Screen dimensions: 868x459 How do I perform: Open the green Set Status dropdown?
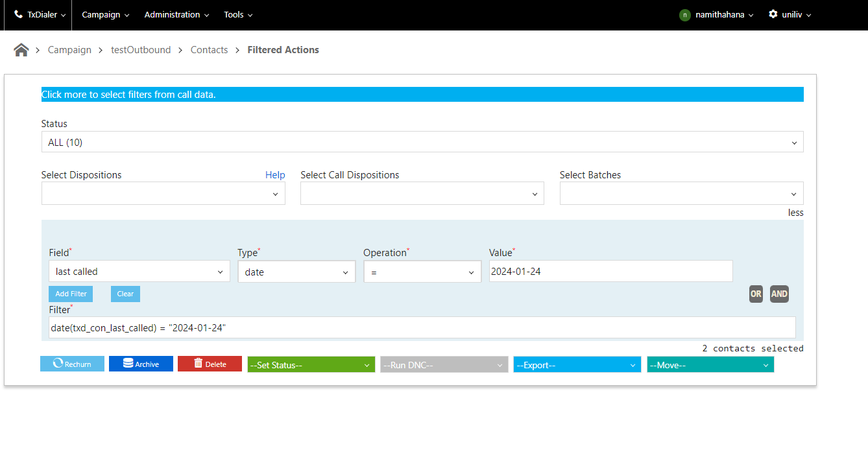click(x=311, y=365)
